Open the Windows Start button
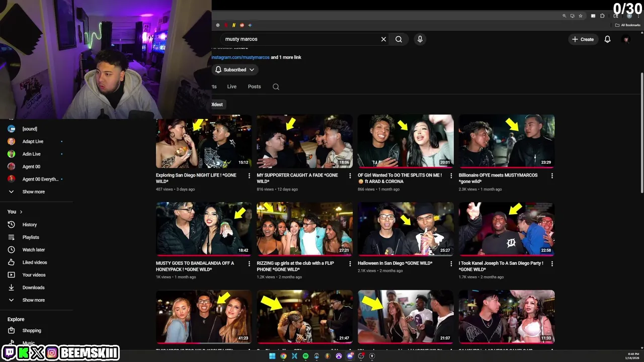The image size is (644, 362). coord(272,356)
